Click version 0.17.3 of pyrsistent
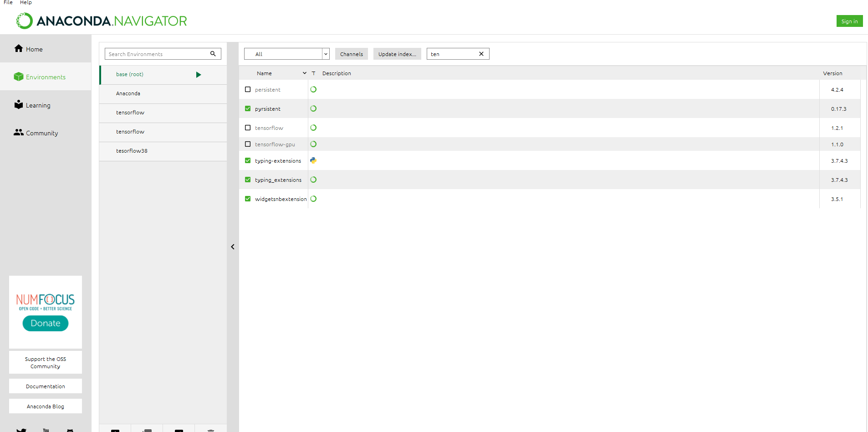This screenshot has height=432, width=868. coord(838,109)
